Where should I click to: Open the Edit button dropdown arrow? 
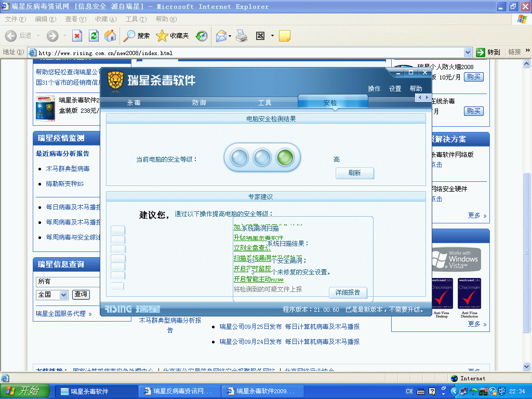point(272,36)
